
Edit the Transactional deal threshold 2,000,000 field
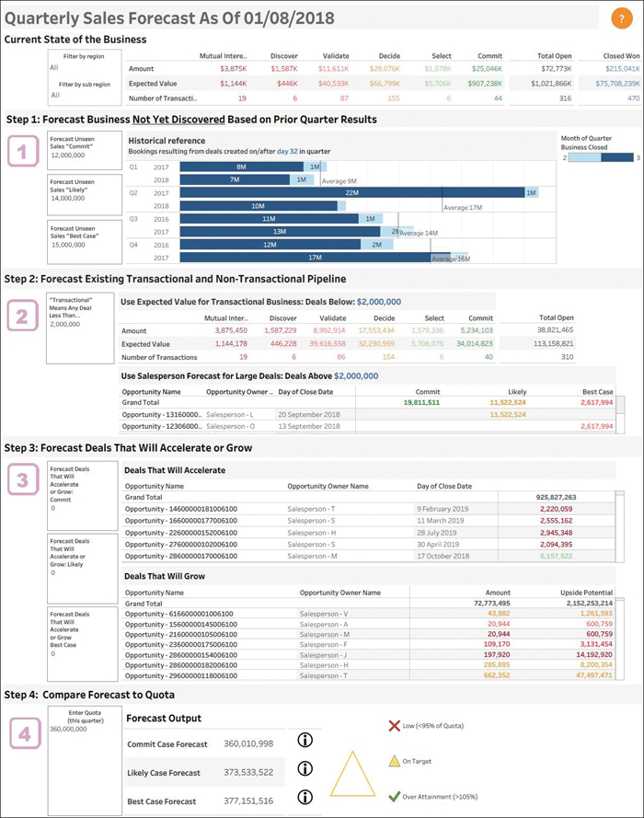point(65,324)
